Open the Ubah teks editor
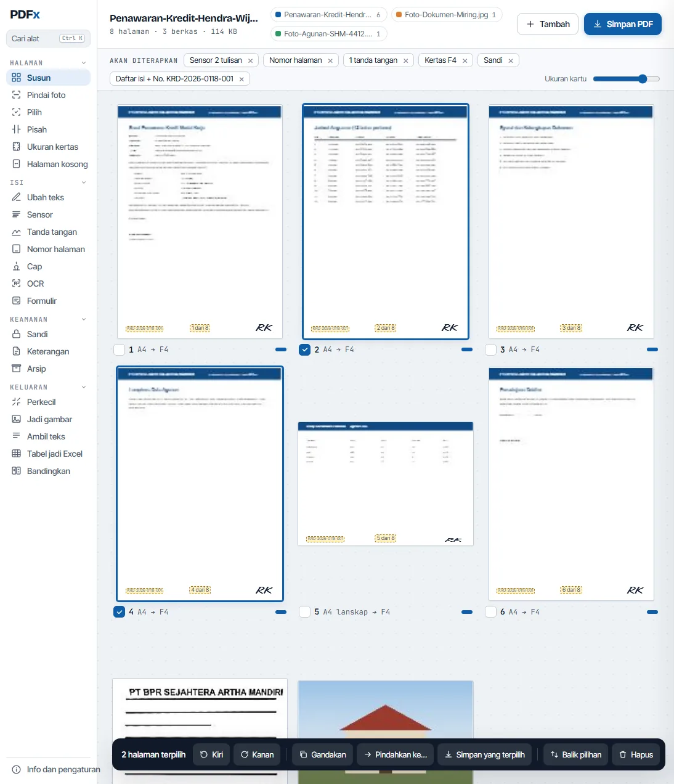The height and width of the screenshot is (784, 674). click(48, 197)
